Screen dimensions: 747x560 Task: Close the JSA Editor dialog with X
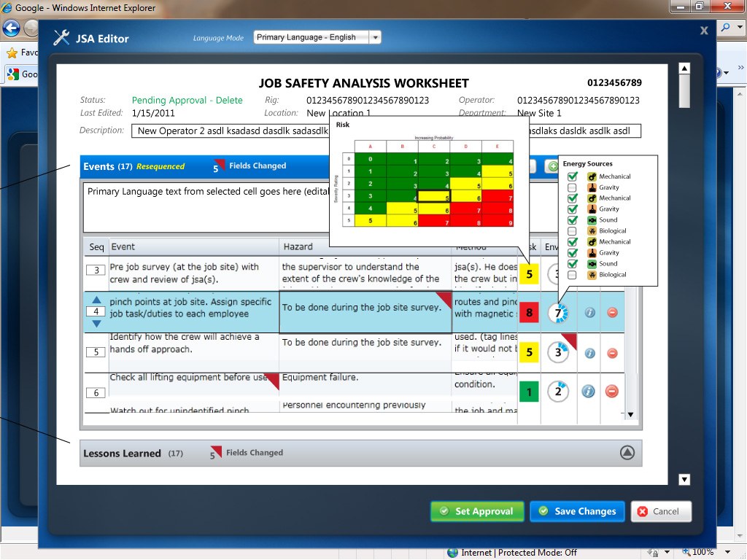(704, 31)
